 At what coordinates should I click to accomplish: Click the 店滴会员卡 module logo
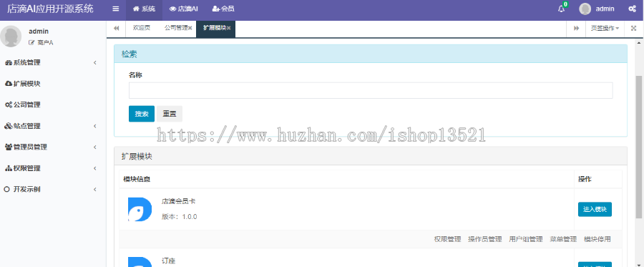[x=140, y=210]
